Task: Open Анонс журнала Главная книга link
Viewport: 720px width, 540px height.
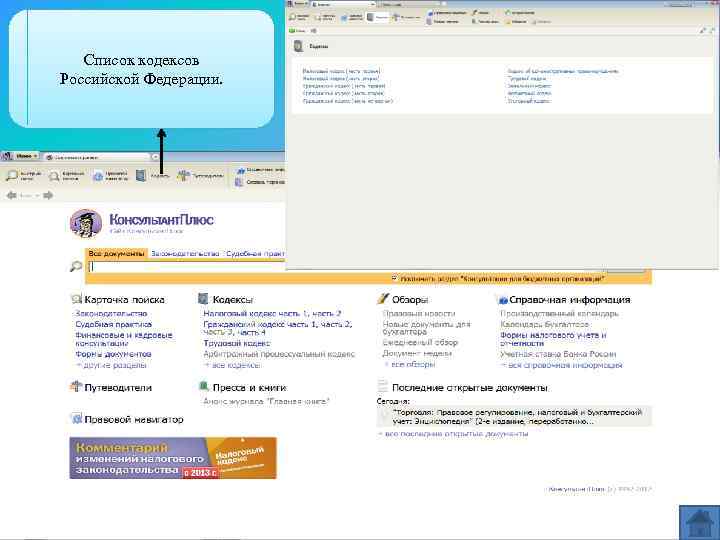Action: click(266, 401)
